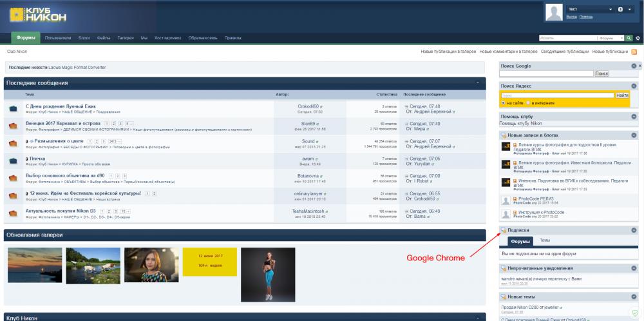Screen dimensions: 644x321
Task: Click folder icon of С Днем рождения topic
Action: click(x=13, y=108)
